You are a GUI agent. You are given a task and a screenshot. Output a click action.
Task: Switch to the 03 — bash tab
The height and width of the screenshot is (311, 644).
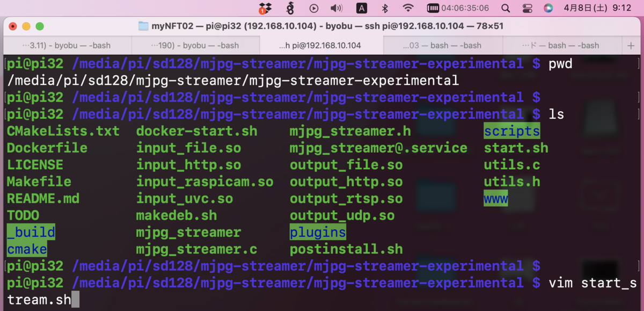click(x=445, y=45)
